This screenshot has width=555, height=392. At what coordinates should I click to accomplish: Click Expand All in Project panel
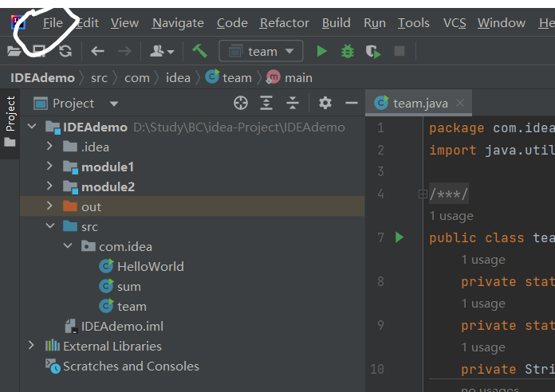[266, 103]
